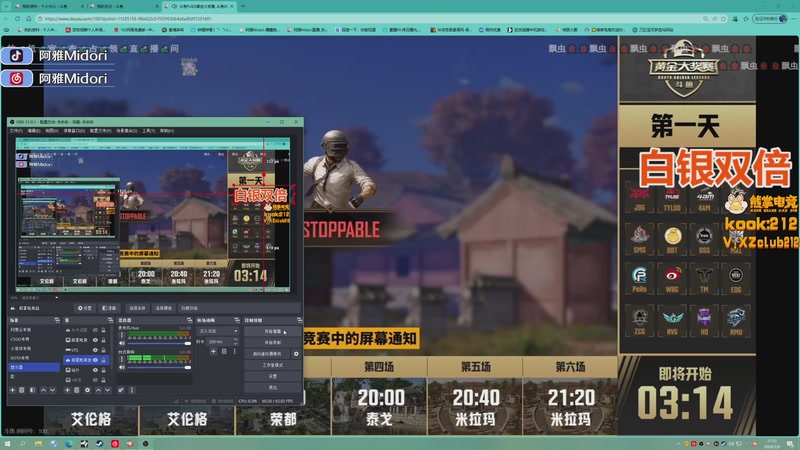Reload the browser page
The width and height of the screenshot is (800, 450).
click(17, 18)
